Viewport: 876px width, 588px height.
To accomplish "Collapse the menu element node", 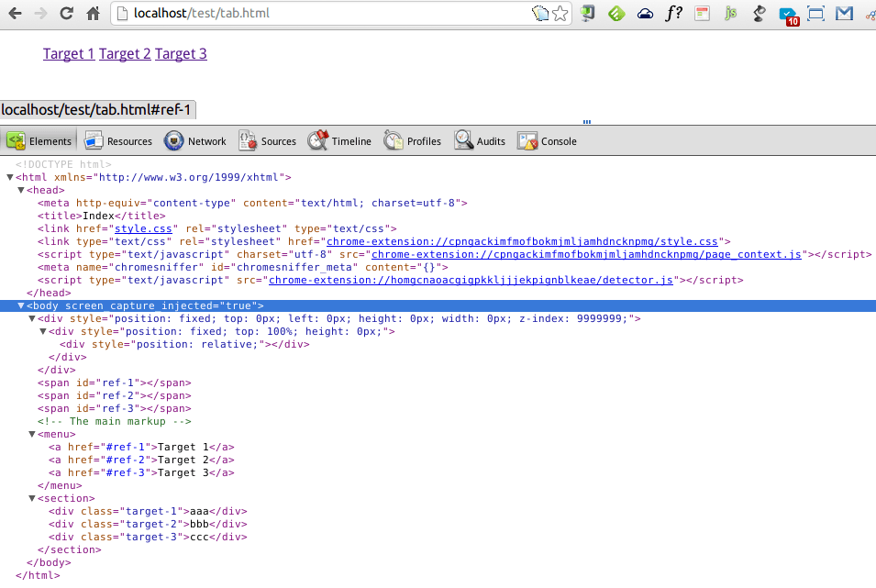I will pos(34,434).
